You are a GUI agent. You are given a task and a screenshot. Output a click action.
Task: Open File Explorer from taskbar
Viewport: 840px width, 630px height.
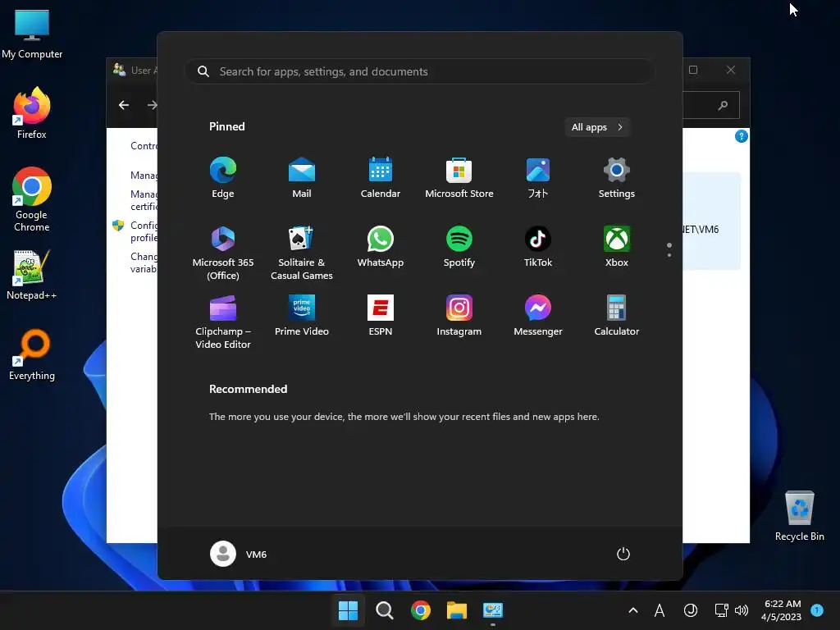click(x=457, y=610)
